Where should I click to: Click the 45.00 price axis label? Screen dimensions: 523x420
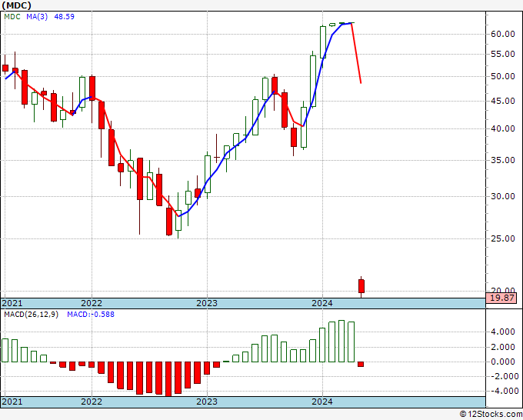(503, 101)
